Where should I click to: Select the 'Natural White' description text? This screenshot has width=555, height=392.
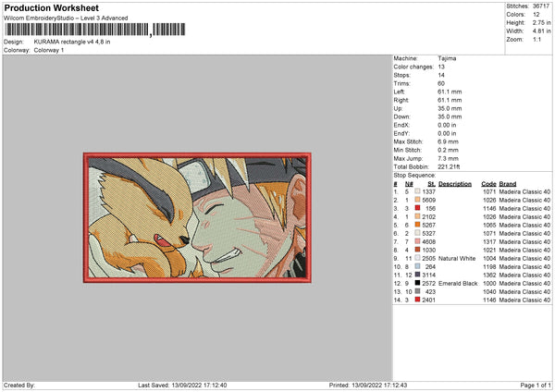[457, 258]
